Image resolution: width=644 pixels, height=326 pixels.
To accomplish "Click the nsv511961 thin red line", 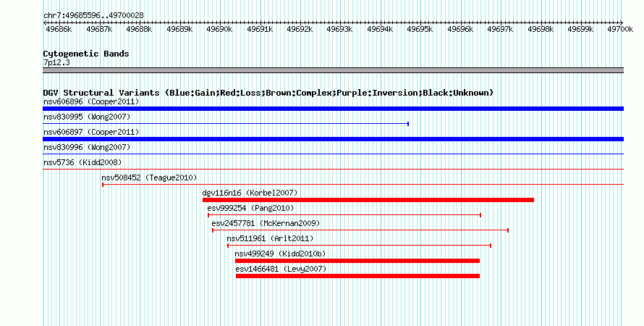I will pos(360,246).
